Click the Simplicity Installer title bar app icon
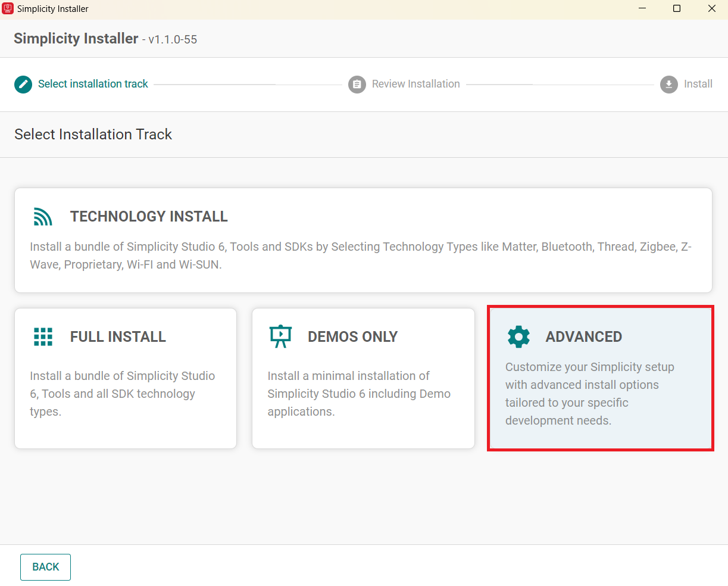Screen dimensions: 728x586 click(8, 9)
